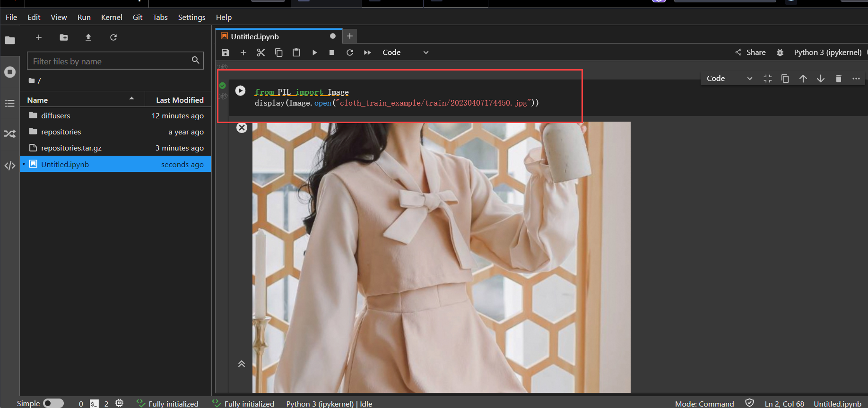
Task: Click the New Folder icon in file browser
Action: pyautogui.click(x=64, y=37)
